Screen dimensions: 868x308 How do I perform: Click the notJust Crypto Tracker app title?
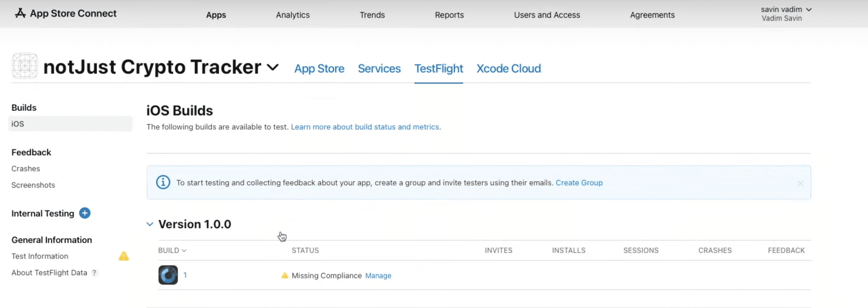point(152,67)
